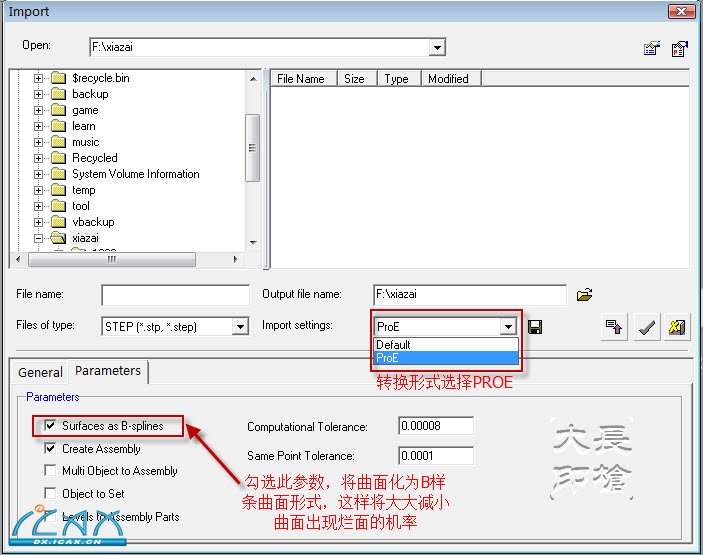This screenshot has width=703, height=555.
Task: Expand the vbackup folder node
Action: point(39,222)
